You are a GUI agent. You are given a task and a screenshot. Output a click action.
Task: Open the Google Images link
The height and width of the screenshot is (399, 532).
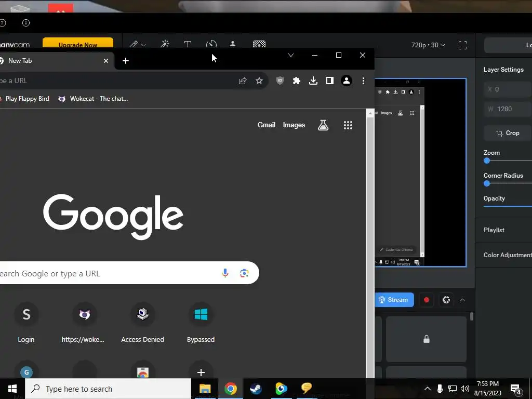294,125
